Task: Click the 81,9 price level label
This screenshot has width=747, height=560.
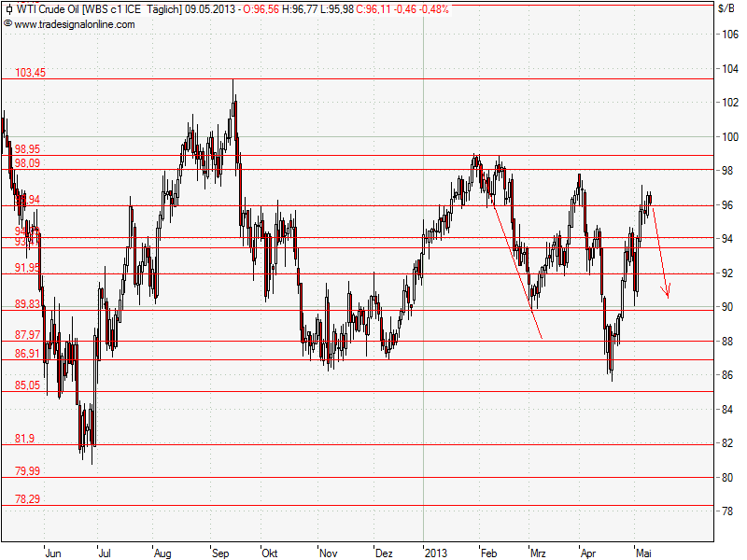Action: (25, 439)
